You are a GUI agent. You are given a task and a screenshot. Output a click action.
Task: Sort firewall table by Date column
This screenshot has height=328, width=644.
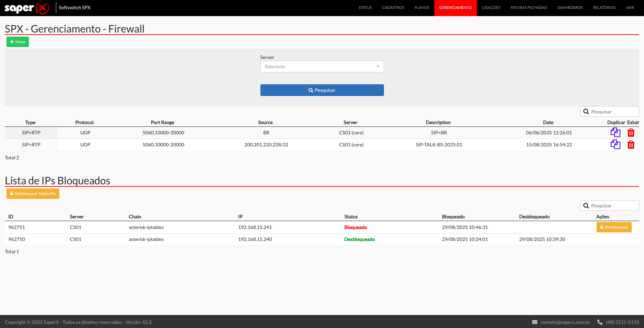[x=548, y=122]
